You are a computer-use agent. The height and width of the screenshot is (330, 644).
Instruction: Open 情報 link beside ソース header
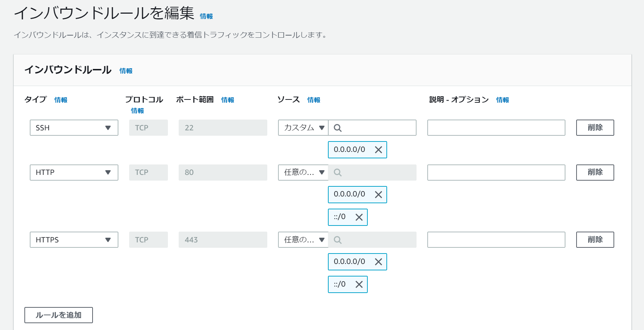tap(314, 100)
